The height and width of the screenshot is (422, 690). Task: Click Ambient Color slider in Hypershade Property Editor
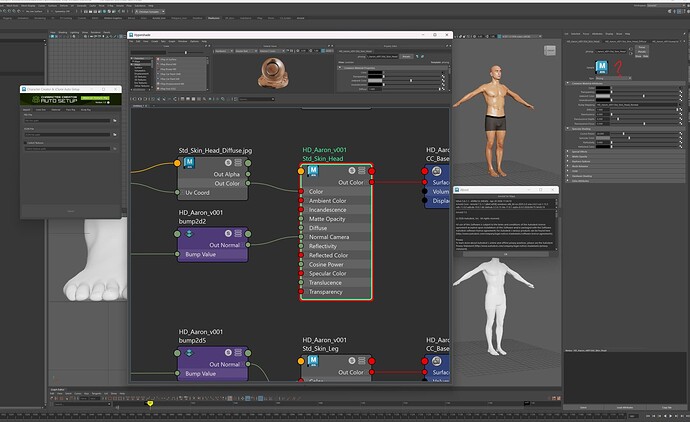click(411, 81)
